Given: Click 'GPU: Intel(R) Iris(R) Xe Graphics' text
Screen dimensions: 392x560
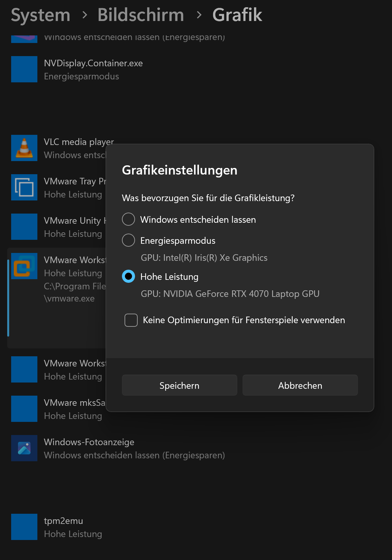Looking at the screenshot, I should point(204,258).
